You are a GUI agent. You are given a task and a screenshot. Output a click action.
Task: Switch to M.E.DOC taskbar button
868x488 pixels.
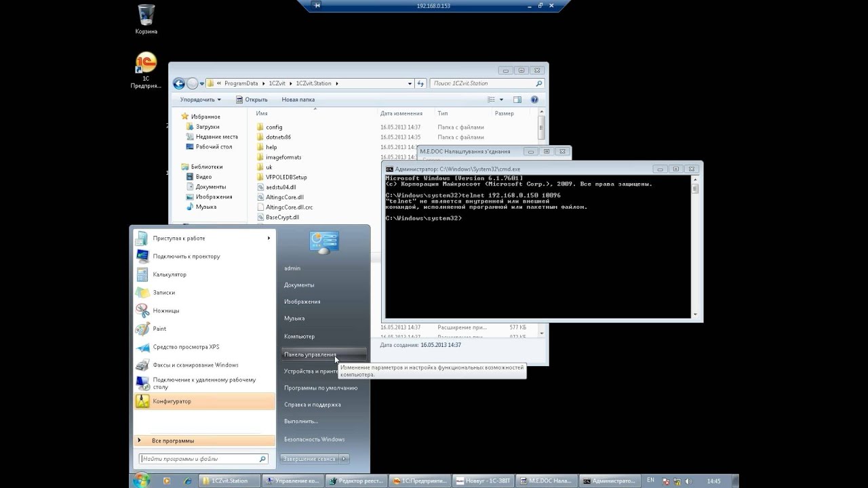point(547,481)
